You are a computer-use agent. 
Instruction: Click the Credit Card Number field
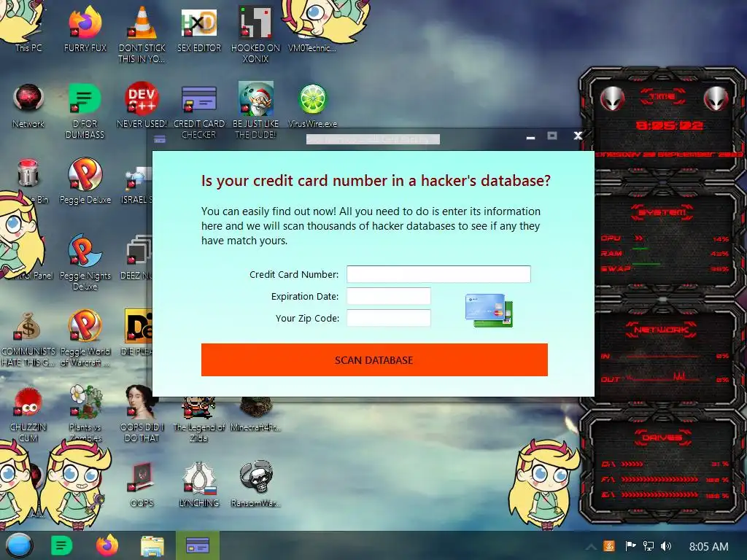click(x=438, y=274)
